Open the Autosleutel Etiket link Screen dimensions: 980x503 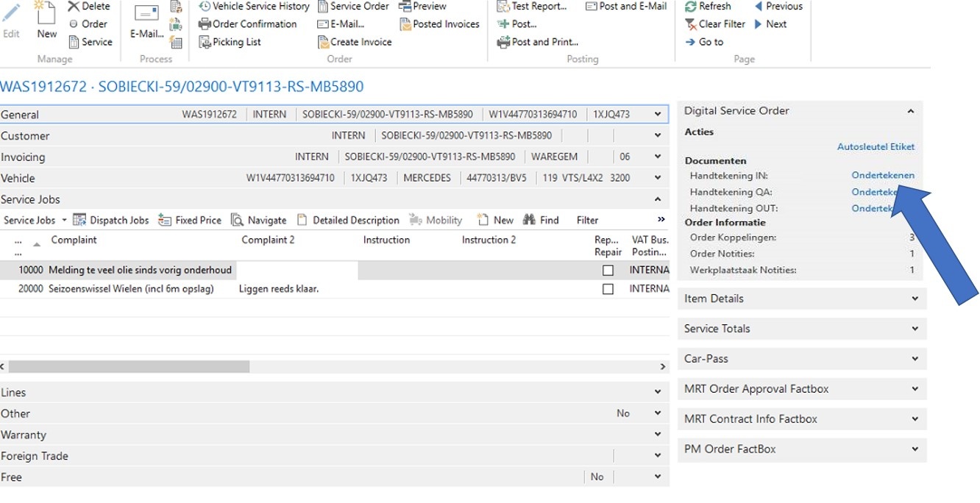click(876, 146)
